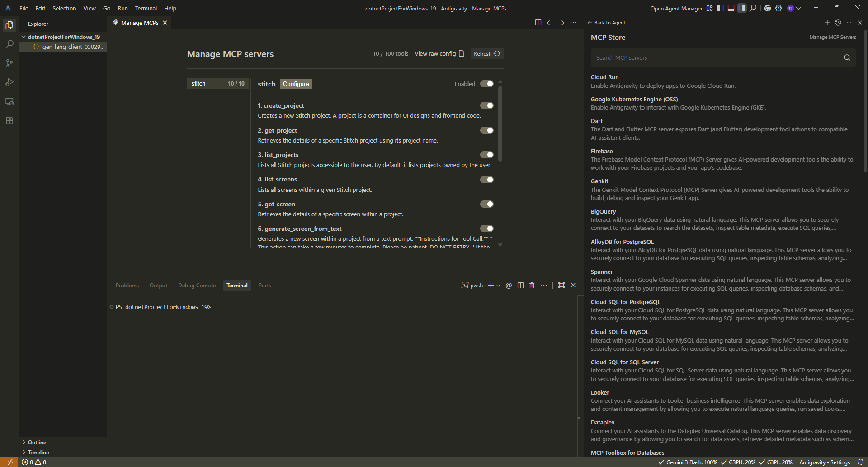
Task: Disable the create_project tool toggle
Action: coord(486,105)
